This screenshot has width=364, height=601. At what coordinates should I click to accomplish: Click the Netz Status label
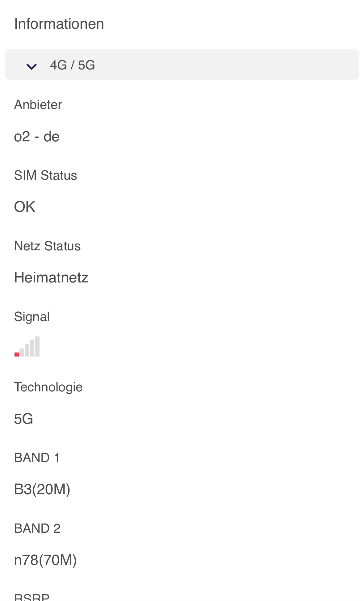click(47, 246)
